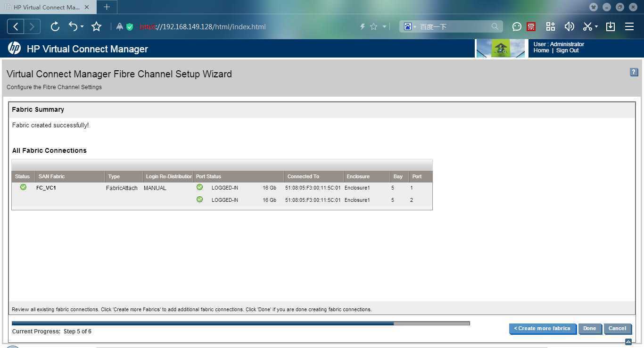Viewport: 644px width, 348px height.
Task: Click the Connected To column header
Action: 314,176
